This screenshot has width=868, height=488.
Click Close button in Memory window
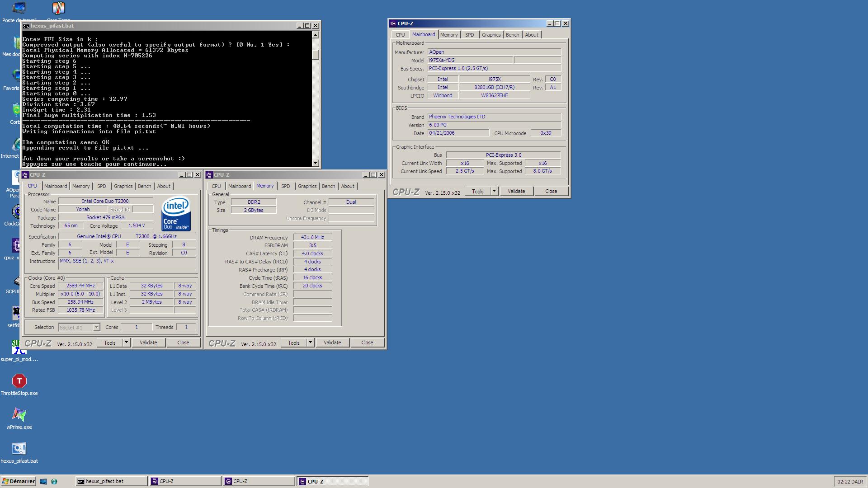tap(367, 343)
